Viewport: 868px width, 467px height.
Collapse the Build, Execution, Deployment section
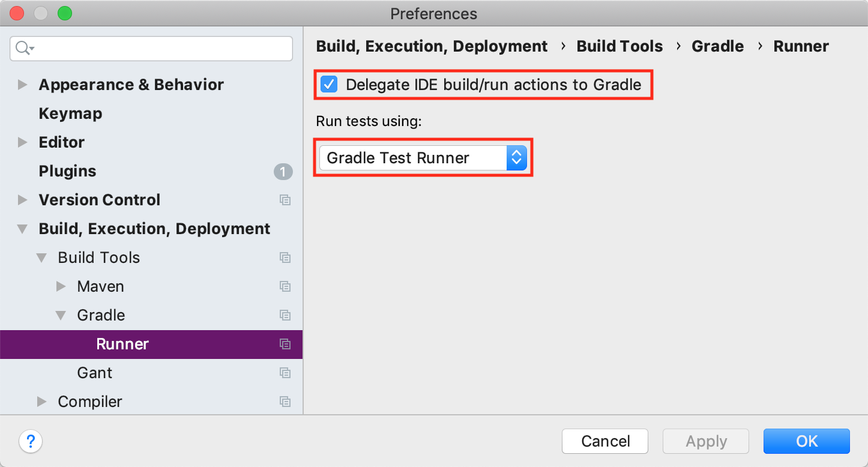click(x=23, y=229)
